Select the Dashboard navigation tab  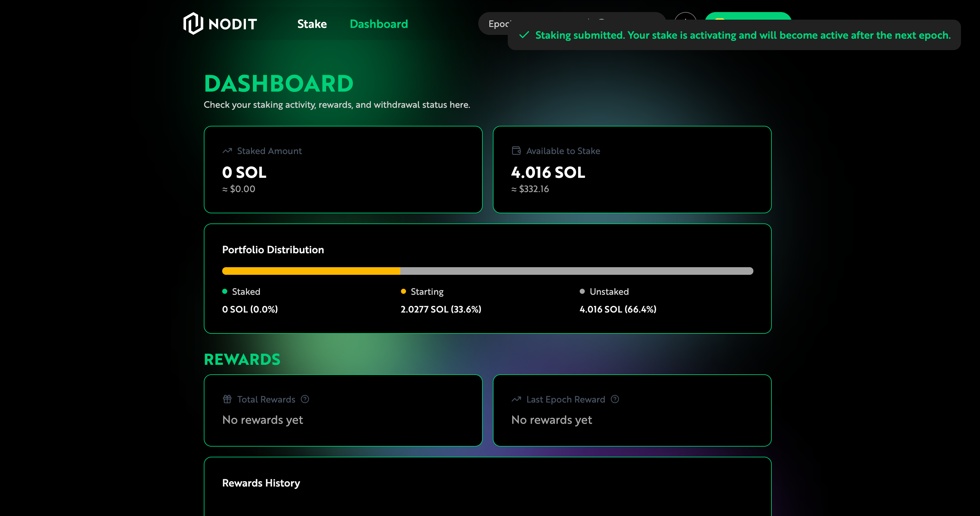tap(378, 24)
